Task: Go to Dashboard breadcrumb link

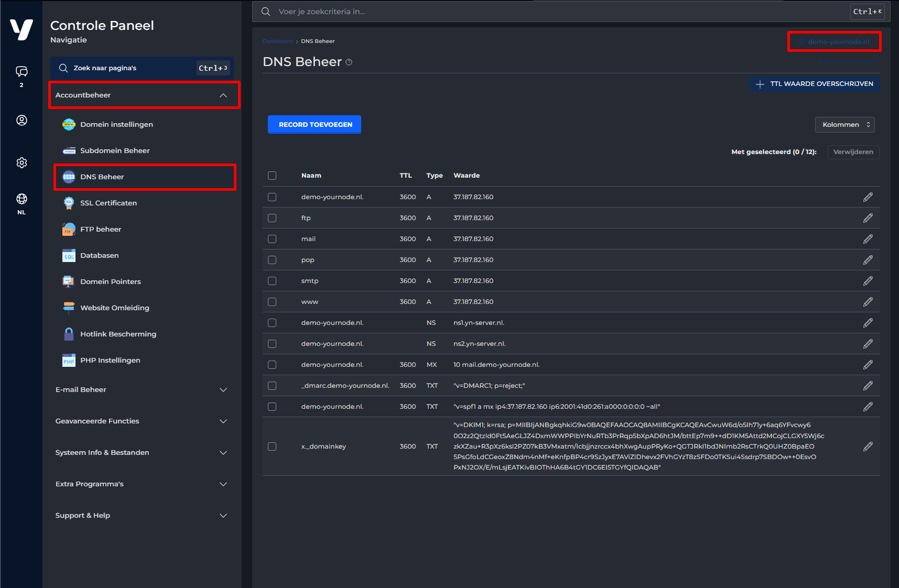Action: [x=278, y=41]
